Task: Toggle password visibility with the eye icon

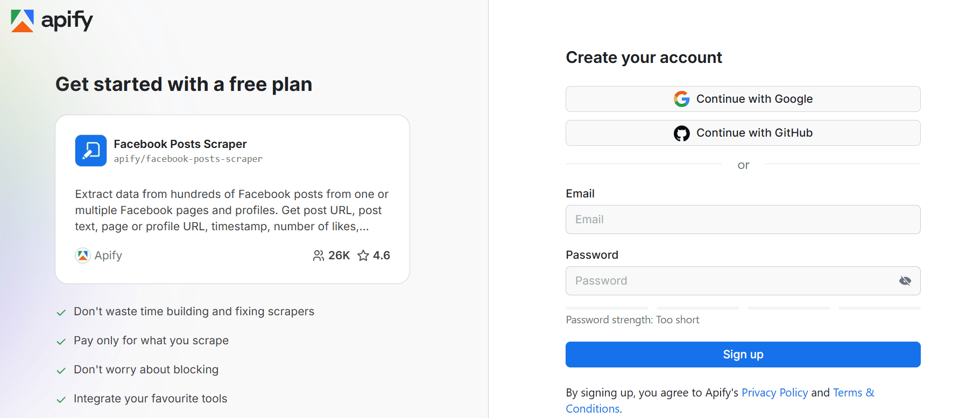Action: [x=905, y=280]
